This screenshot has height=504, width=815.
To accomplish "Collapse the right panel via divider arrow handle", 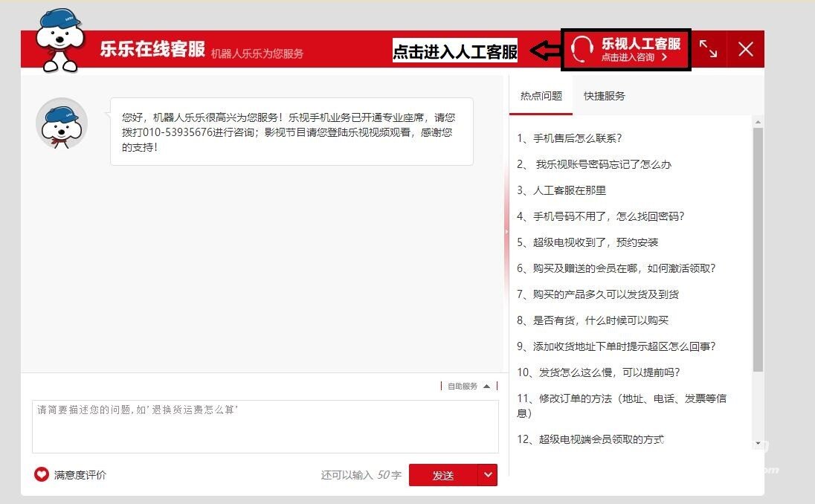I will pyautogui.click(x=506, y=232).
